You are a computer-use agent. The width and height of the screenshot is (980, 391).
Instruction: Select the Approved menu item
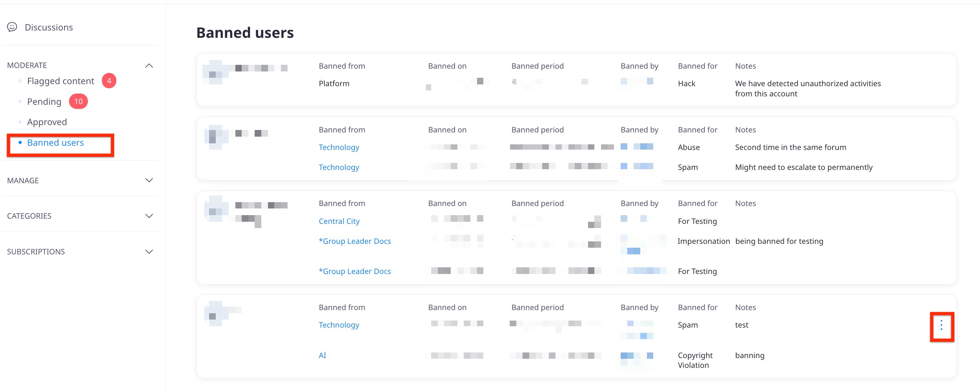pos(47,122)
